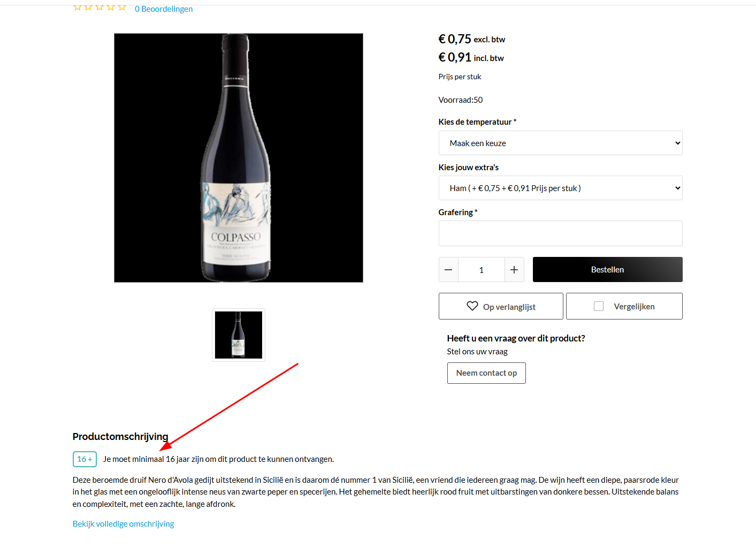Click the Neem contact op button
Screen dimensions: 756x547
(x=486, y=373)
